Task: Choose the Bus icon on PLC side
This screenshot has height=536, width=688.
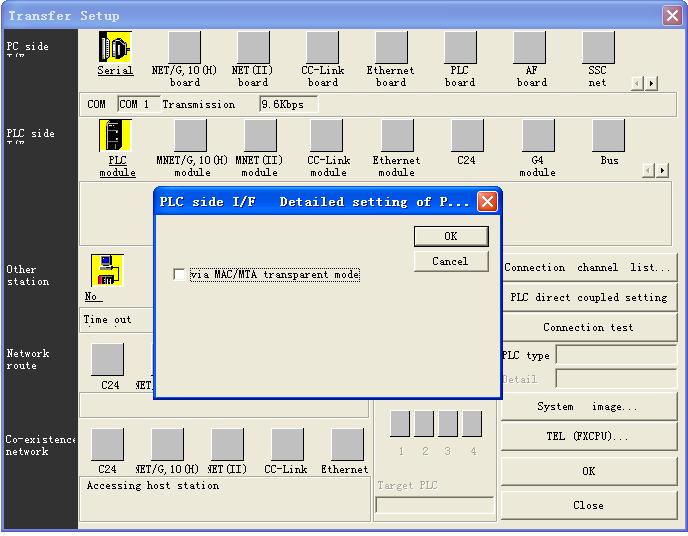Action: click(608, 137)
